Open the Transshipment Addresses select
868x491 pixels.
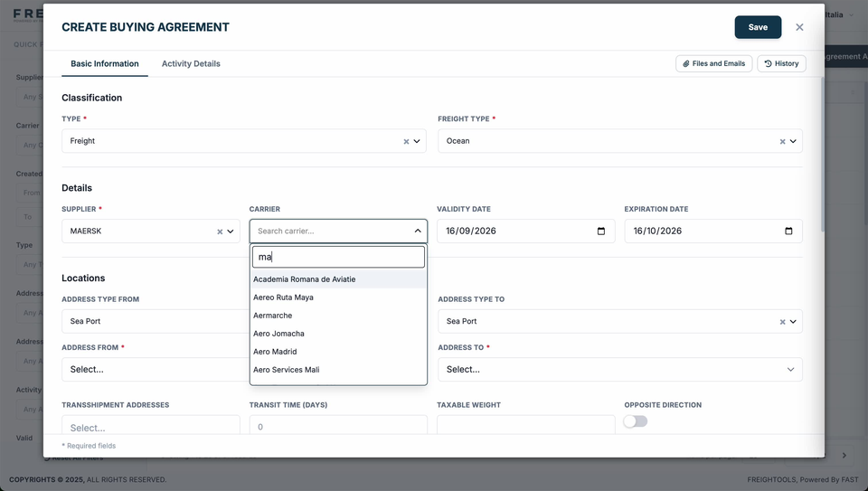pos(151,425)
